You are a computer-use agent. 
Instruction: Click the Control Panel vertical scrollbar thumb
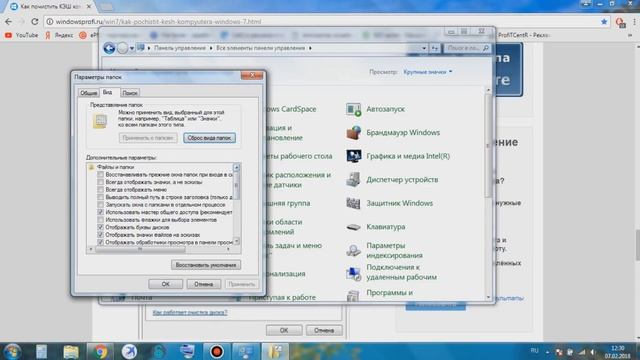click(488, 146)
